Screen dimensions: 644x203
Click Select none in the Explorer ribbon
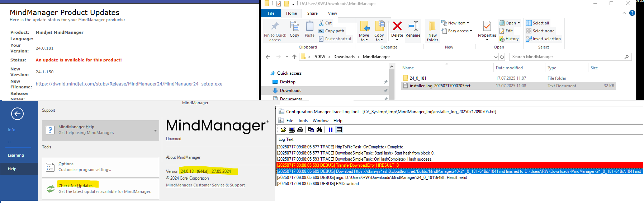click(x=540, y=31)
